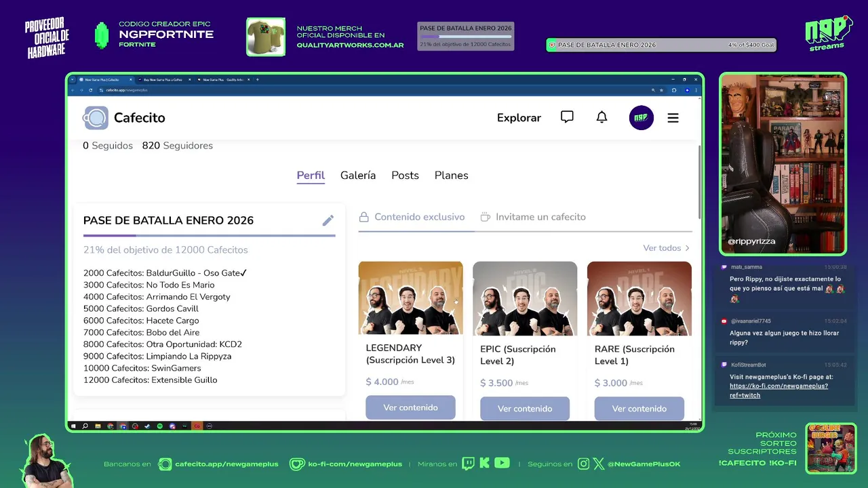Click Ver contenido under LEGENDARY plan
Viewport: 868px width, 488px height.
coord(410,407)
